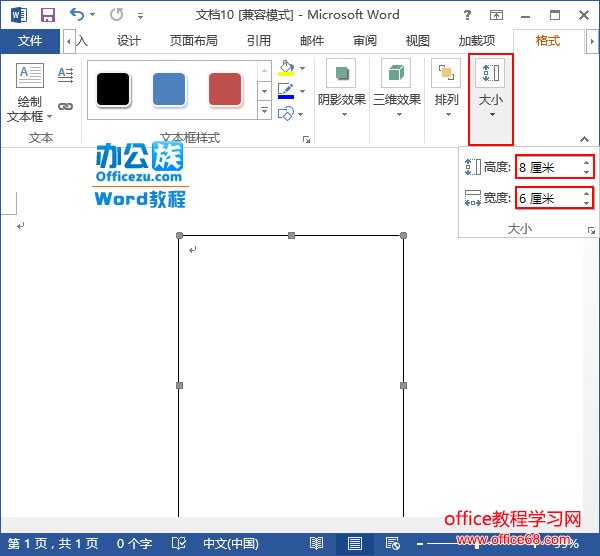600x556 pixels.
Task: Click the shape outline pen icon
Action: coord(286,91)
